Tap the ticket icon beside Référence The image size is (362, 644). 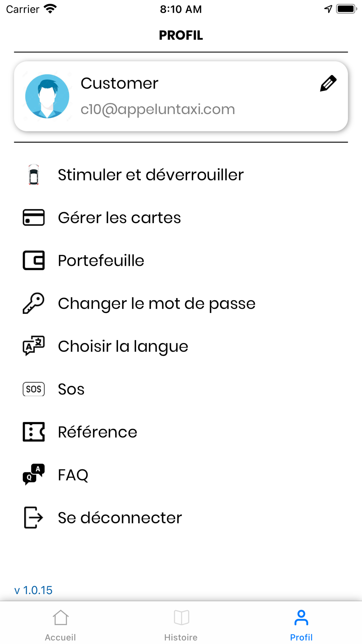34,432
